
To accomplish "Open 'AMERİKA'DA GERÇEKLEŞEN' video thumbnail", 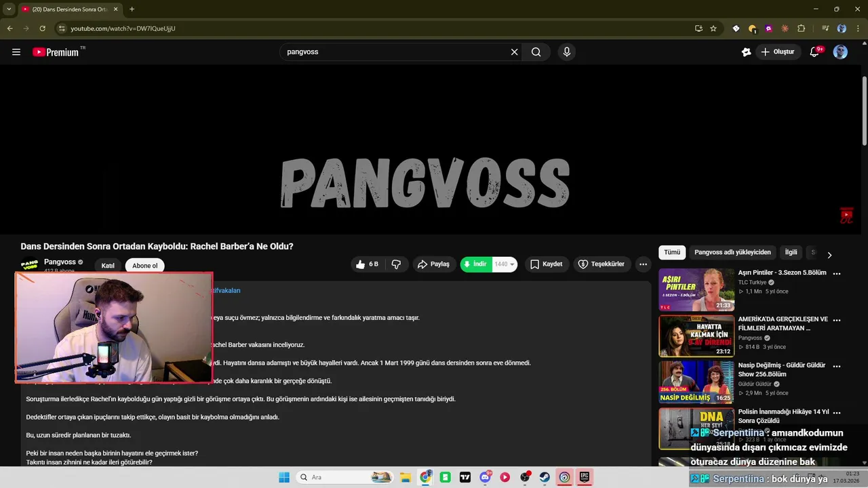I will click(696, 336).
